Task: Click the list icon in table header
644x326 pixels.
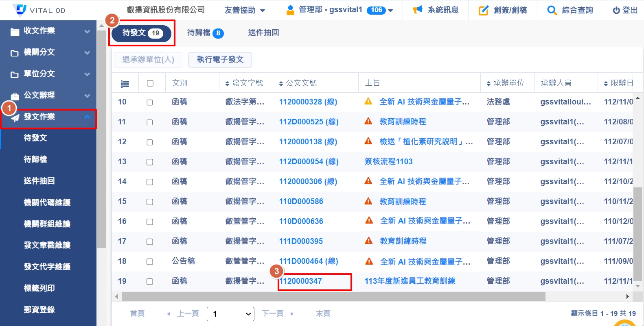Action: 125,84
